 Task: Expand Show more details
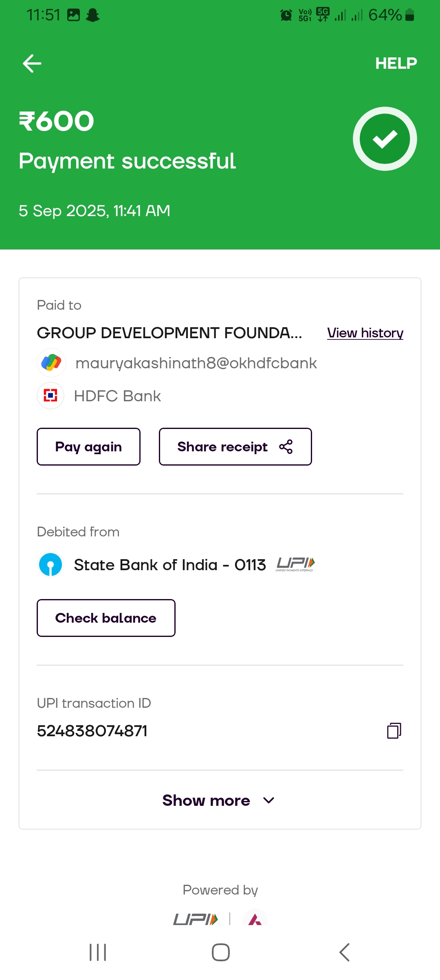[206, 801]
